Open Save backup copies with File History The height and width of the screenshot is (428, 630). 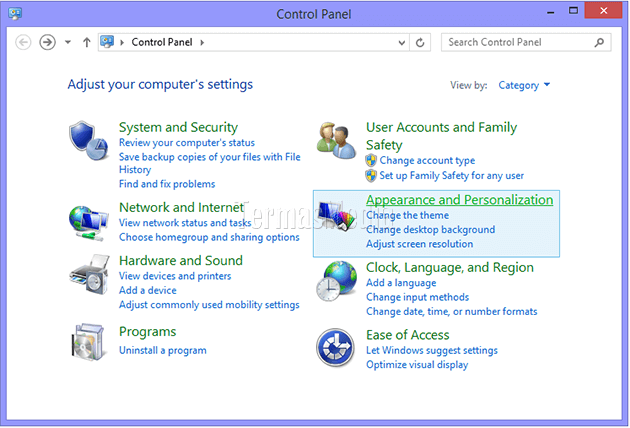tap(210, 163)
